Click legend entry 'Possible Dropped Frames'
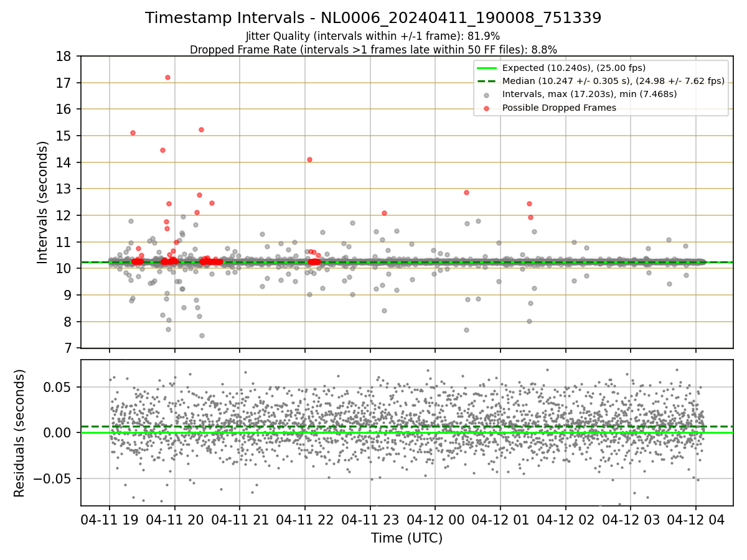The image size is (747, 560). tap(559, 107)
